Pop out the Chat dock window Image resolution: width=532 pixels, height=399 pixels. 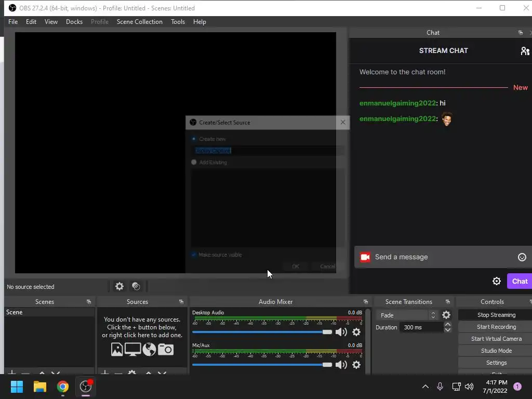521,33
